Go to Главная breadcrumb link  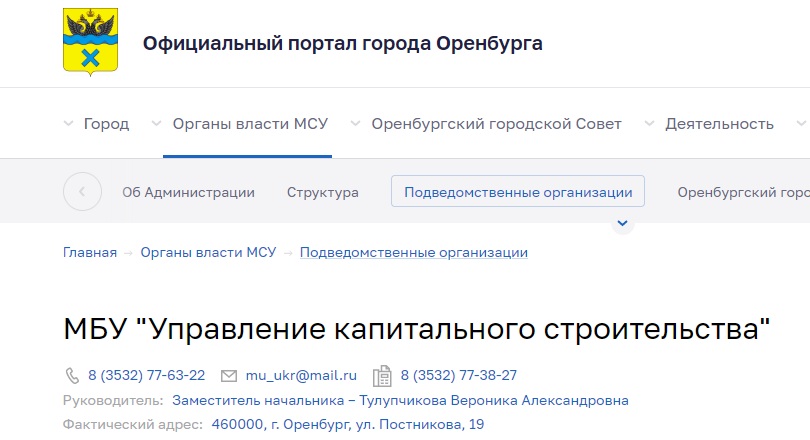90,252
